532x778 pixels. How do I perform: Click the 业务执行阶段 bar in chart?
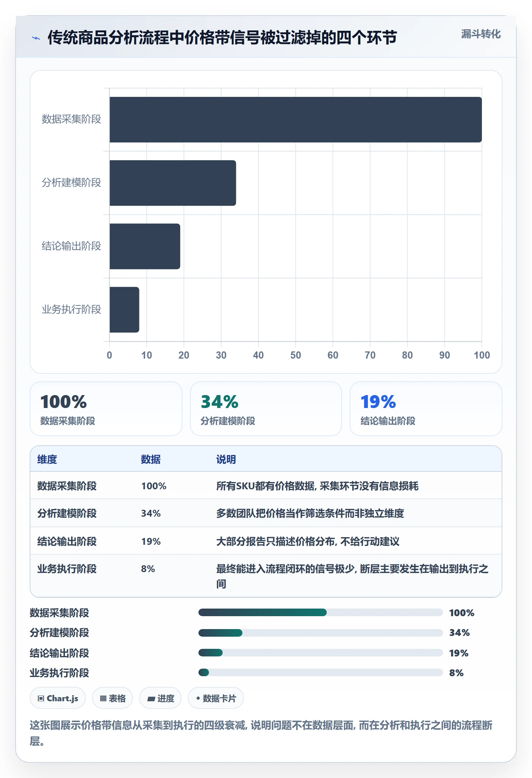[x=124, y=310]
